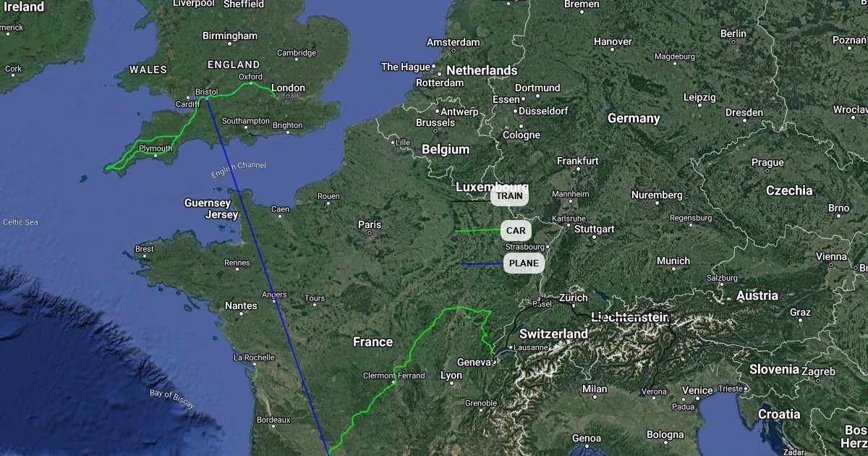Select the Amsterdam city label
The image size is (868, 456).
coord(454,42)
